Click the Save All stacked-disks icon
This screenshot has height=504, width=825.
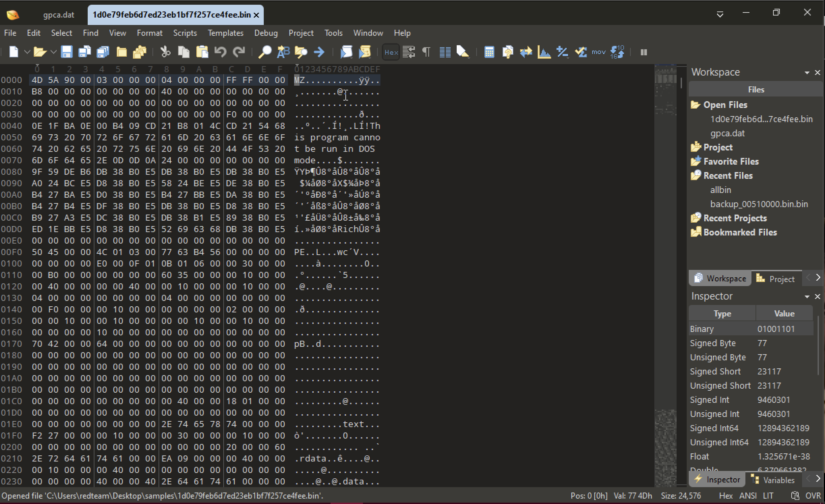84,52
